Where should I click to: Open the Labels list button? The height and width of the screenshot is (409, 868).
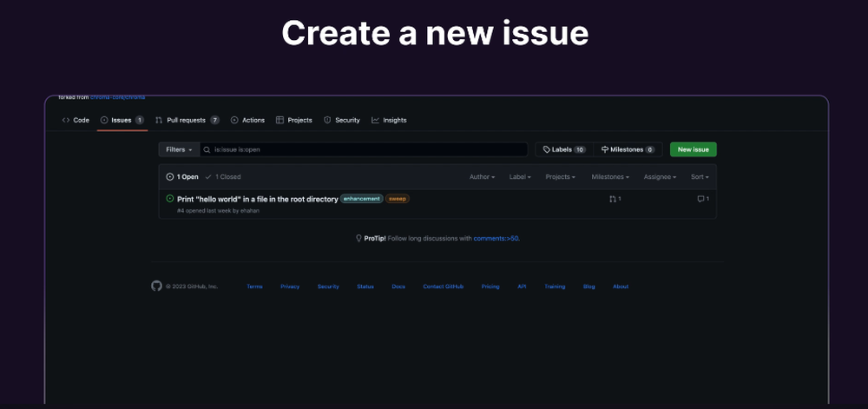(x=564, y=149)
